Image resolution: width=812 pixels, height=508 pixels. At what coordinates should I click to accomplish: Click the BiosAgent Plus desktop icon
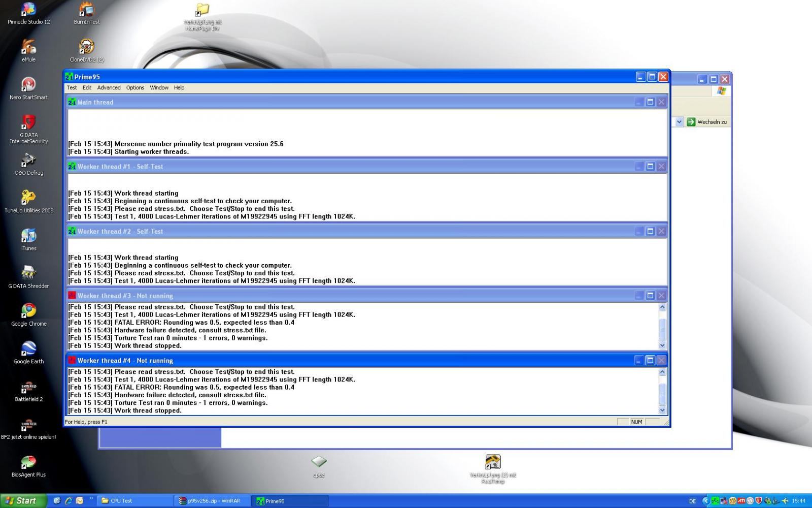click(x=28, y=466)
